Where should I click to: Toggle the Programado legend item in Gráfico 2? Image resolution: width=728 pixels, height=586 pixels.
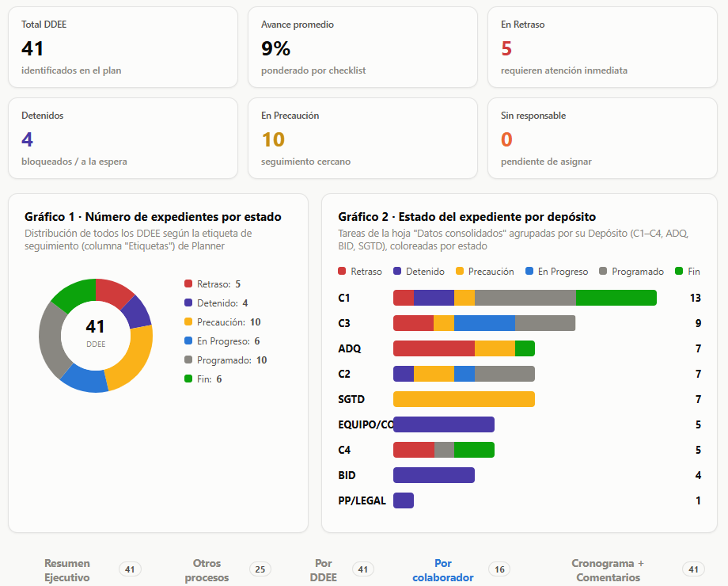click(x=631, y=272)
